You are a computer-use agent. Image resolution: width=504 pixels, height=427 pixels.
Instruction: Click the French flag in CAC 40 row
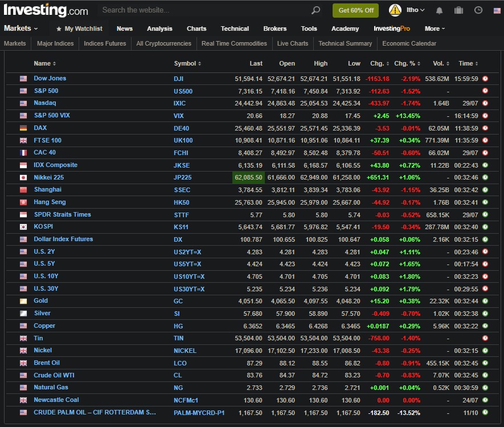(x=23, y=153)
